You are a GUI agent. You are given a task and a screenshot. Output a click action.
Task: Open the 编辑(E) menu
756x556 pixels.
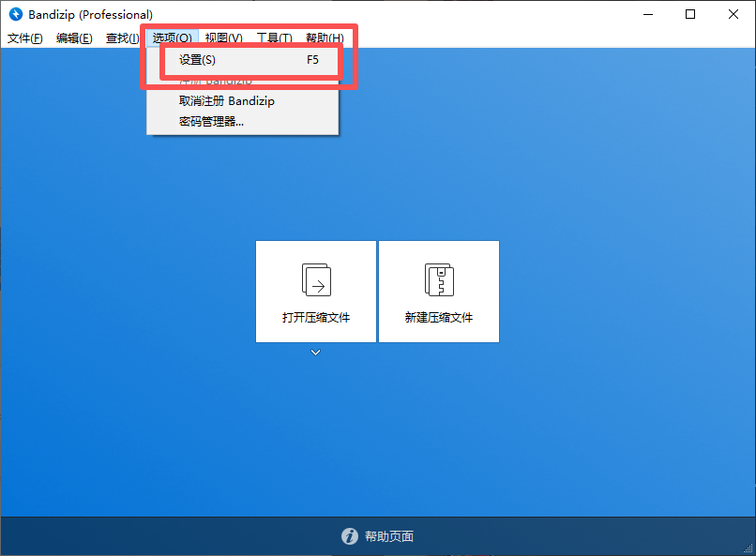pyautogui.click(x=74, y=38)
